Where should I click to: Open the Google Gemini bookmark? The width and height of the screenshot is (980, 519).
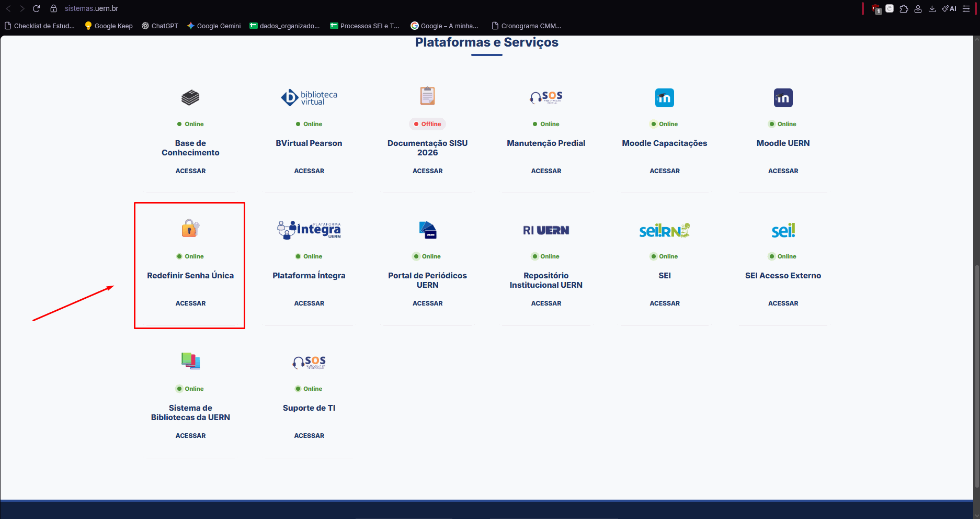(x=214, y=26)
